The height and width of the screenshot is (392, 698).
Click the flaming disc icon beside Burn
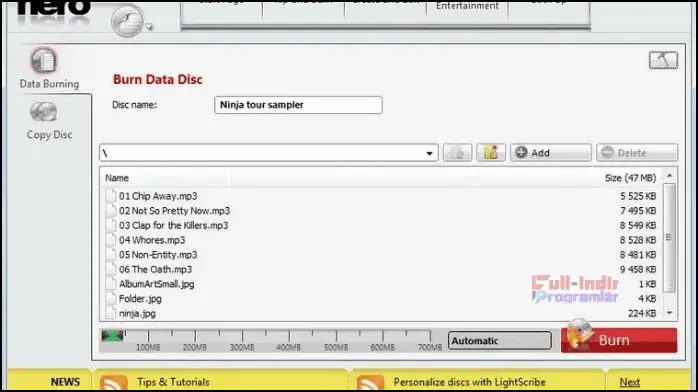580,334
